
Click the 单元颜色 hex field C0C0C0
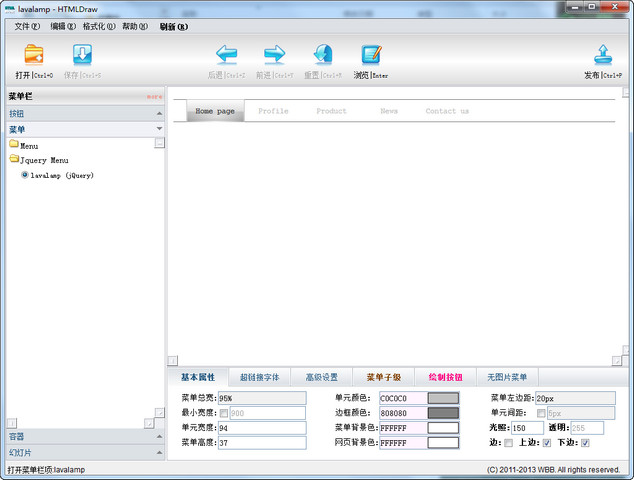[x=403, y=398]
